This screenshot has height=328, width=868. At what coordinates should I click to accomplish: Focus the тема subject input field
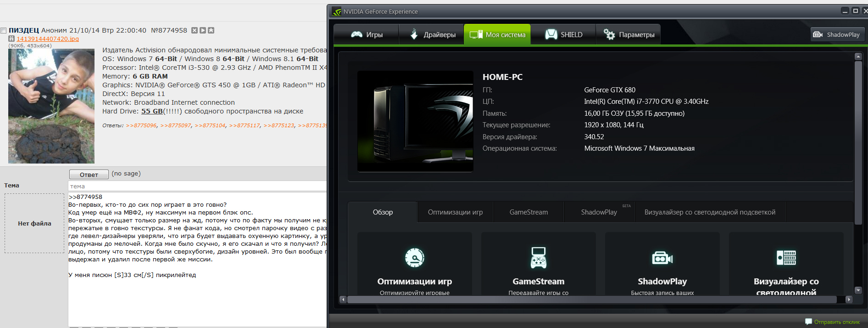pyautogui.click(x=197, y=186)
